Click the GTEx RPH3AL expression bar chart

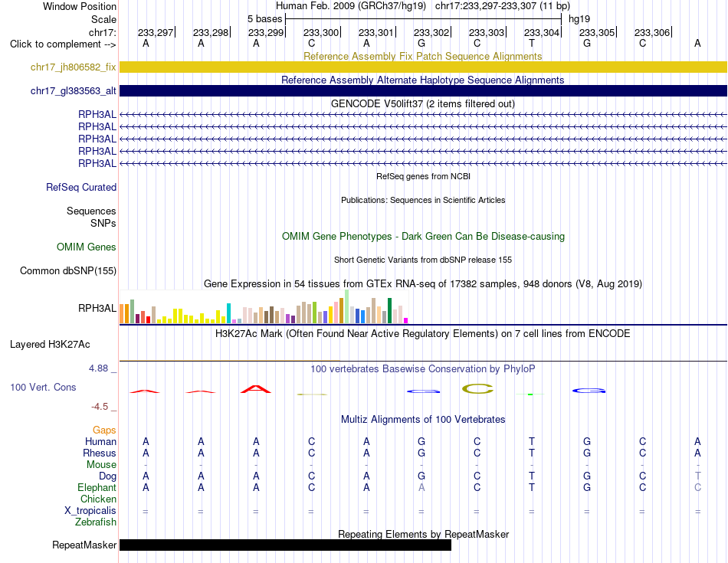click(x=264, y=306)
